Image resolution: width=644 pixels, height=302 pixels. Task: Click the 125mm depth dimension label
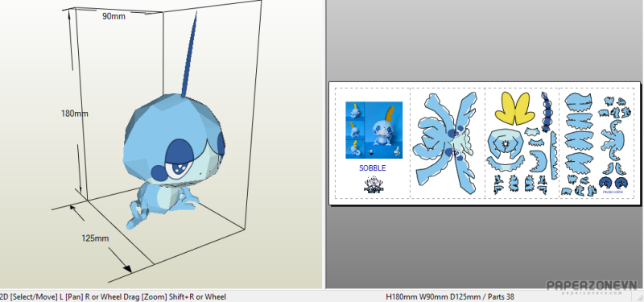(95, 238)
